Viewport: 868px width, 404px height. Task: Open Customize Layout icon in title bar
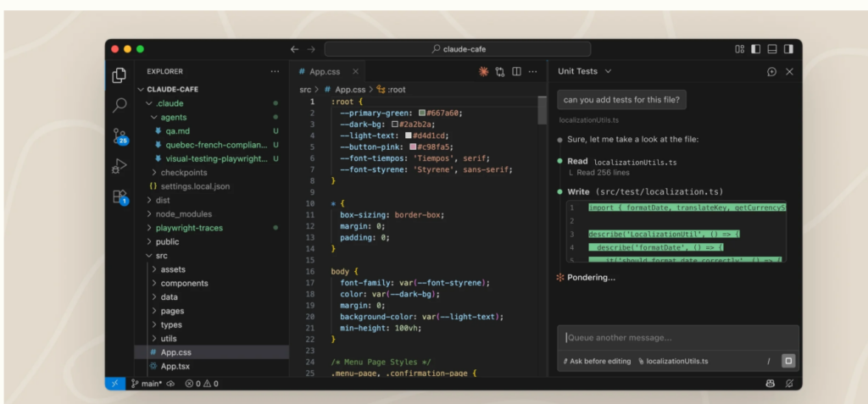739,49
